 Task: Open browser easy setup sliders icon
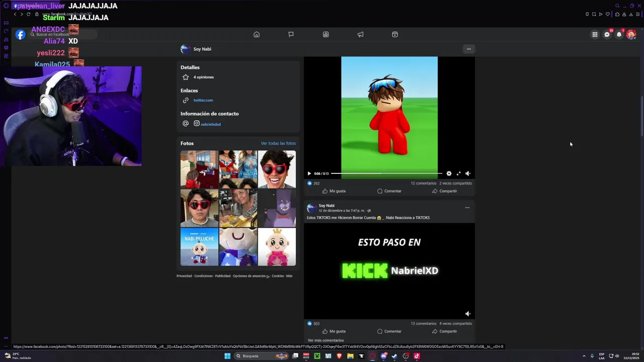[638, 14]
